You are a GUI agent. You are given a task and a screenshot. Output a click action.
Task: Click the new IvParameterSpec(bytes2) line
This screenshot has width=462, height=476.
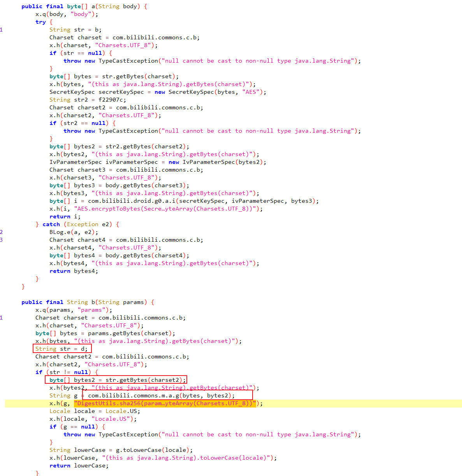click(x=158, y=162)
